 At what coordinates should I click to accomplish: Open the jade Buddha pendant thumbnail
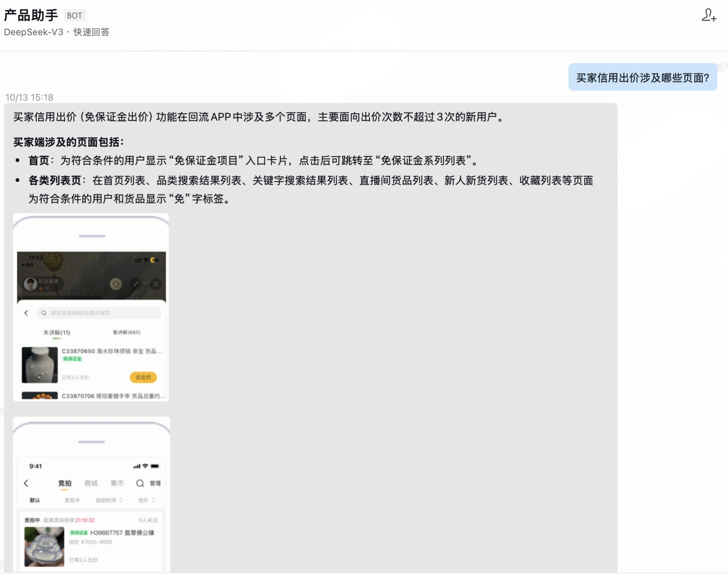44,546
